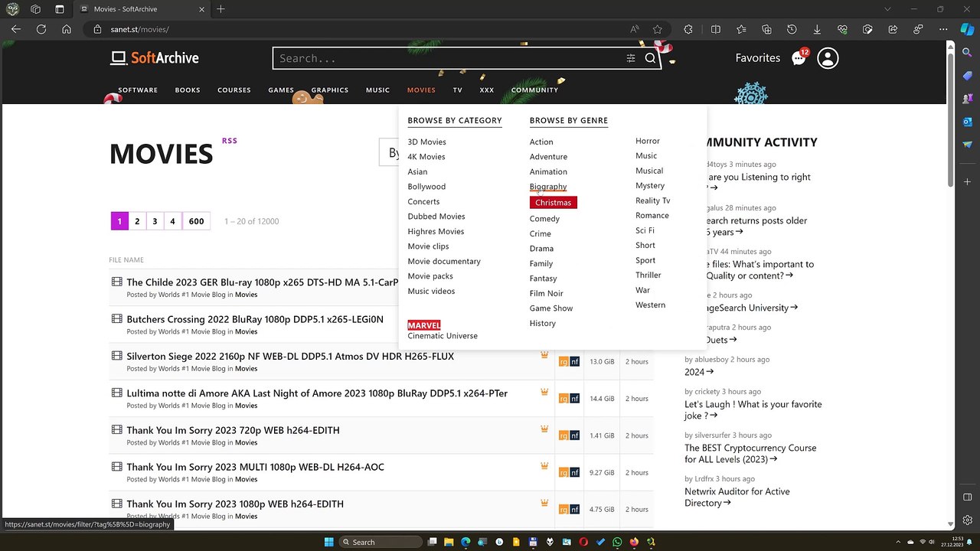Go back using browser back arrow
Viewport: 980px width, 551px height.
[x=16, y=29]
